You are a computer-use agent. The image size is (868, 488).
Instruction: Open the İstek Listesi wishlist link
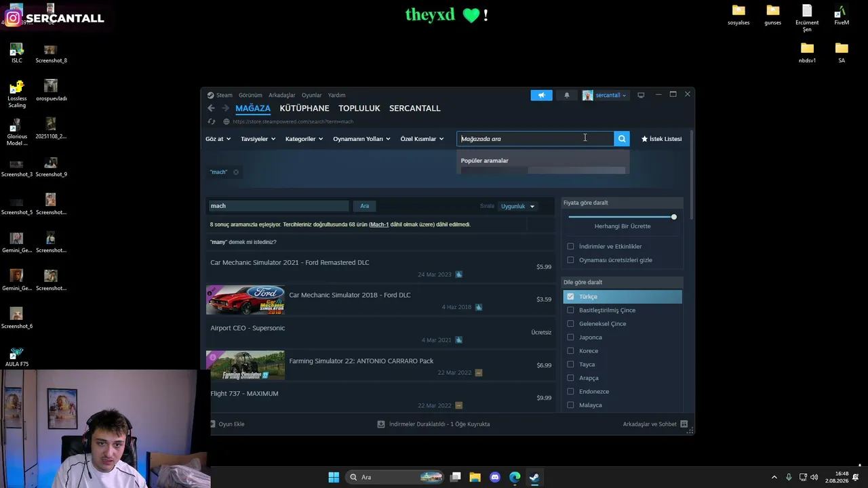[x=661, y=139]
